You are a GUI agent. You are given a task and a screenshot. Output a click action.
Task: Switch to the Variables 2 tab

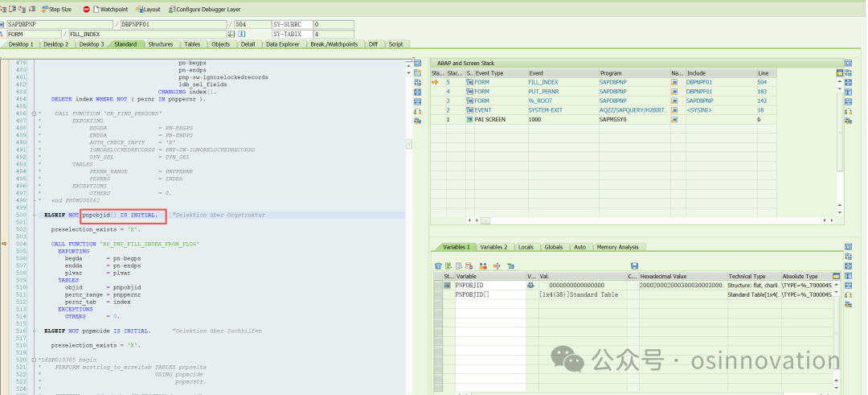click(x=493, y=247)
